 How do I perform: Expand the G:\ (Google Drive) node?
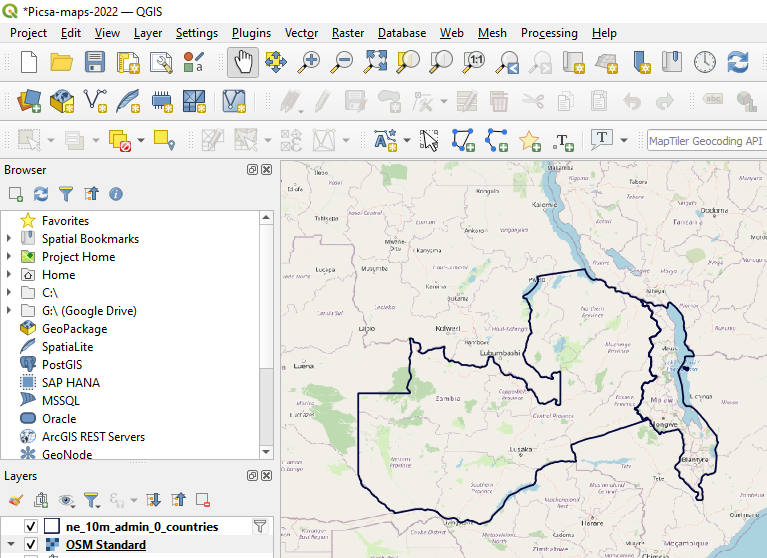coord(9,311)
